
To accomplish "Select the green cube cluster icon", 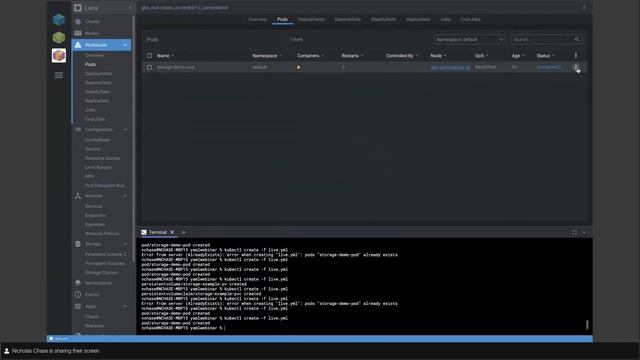I will 59,38.
